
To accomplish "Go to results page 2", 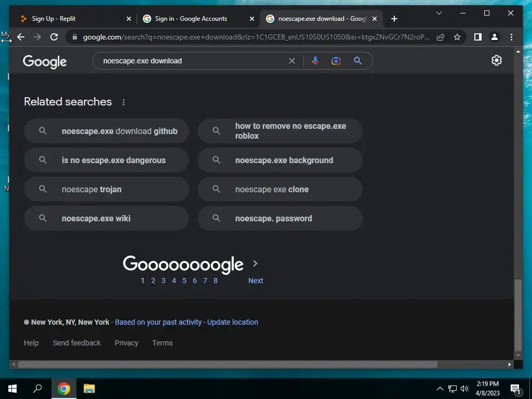I will coord(153,281).
